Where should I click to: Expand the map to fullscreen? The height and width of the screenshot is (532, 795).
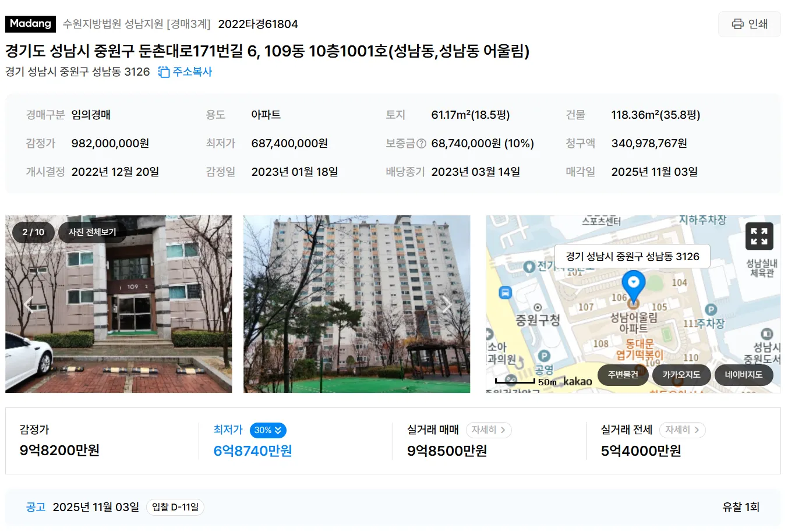(x=759, y=236)
